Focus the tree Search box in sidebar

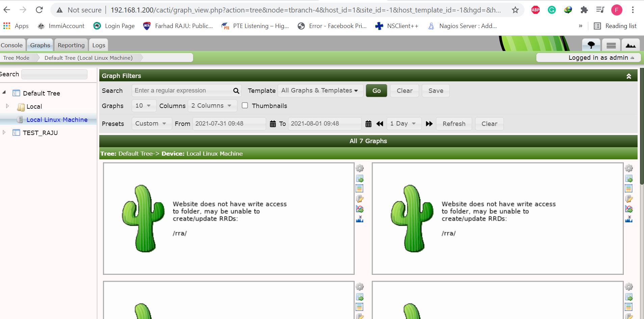coord(54,74)
